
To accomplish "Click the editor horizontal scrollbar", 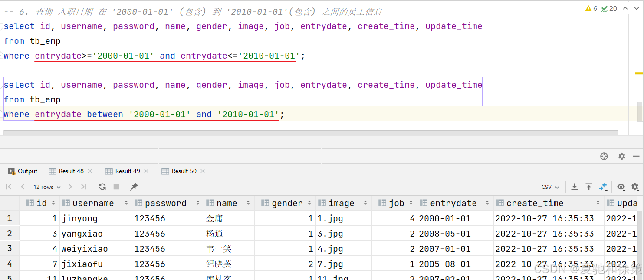I will 311,132.
